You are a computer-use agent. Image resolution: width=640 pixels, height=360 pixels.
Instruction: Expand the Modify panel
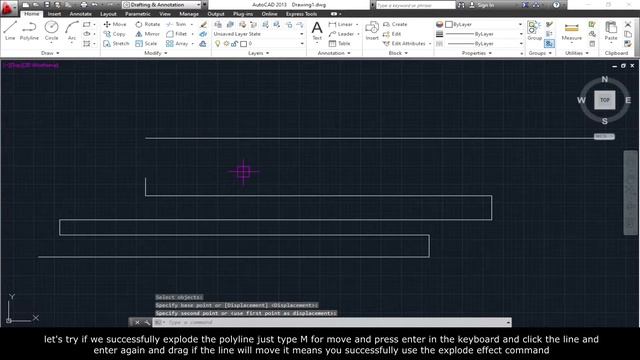tap(156, 53)
